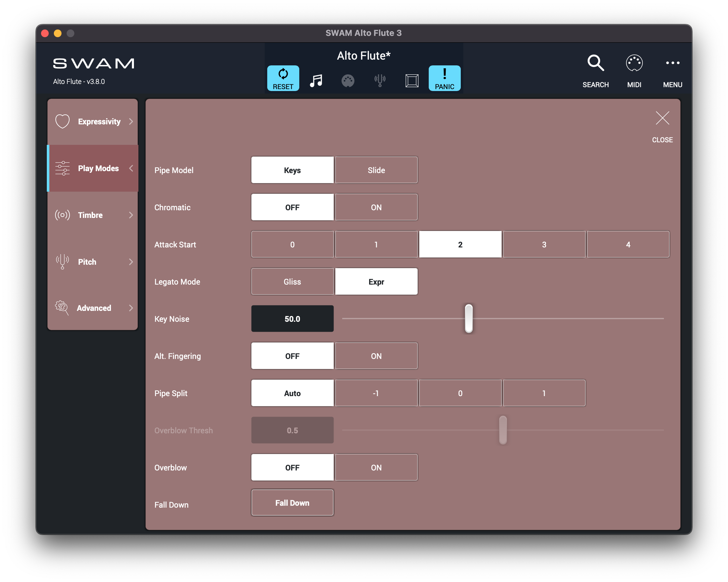The height and width of the screenshot is (582, 728).
Task: Open the music notes toolbar icon
Action: (316, 81)
